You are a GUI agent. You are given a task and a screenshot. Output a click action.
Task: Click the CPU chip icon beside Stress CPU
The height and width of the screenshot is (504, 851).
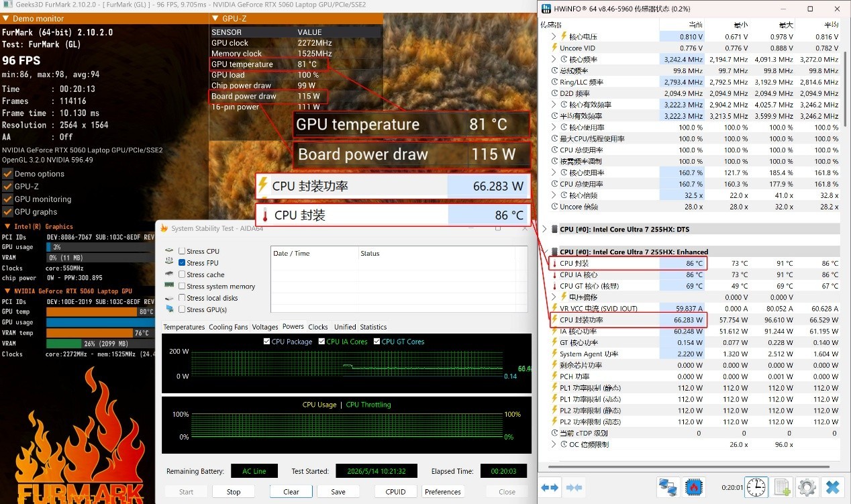tap(170, 251)
